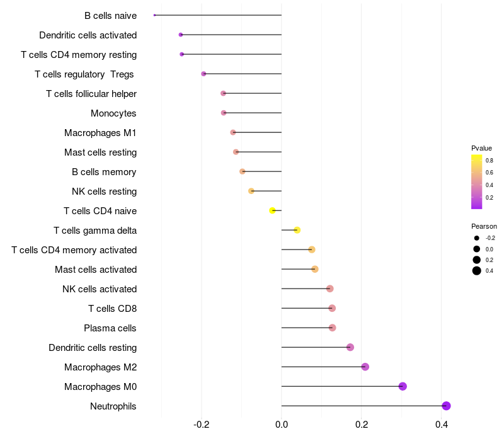Image resolution: width=504 pixels, height=441 pixels.
Task: Select the Pearson 0.0 legend circle
Action: [476, 249]
